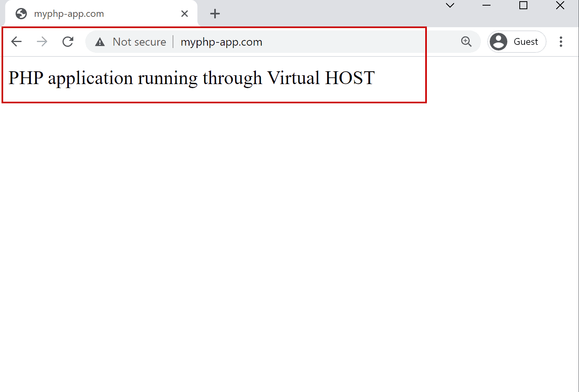Viewport: 579px width, 392px height.
Task: Click the PHP application running through Virtual HOST text
Action: click(x=191, y=78)
